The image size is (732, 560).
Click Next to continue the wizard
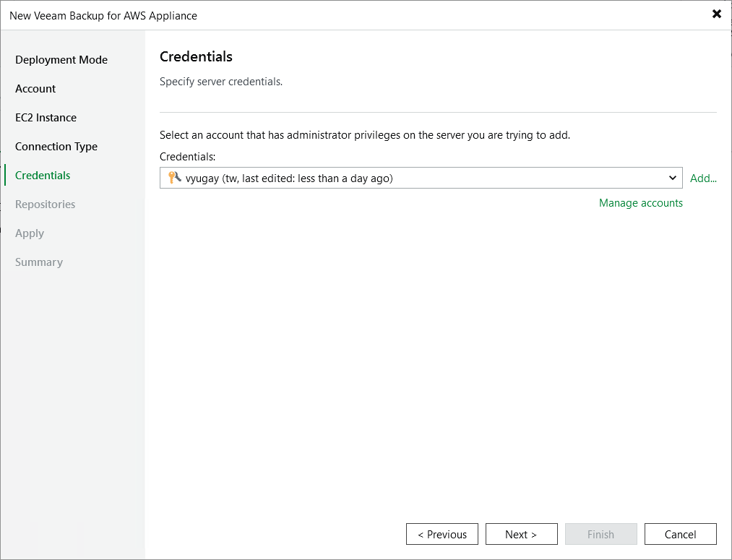coord(521,534)
